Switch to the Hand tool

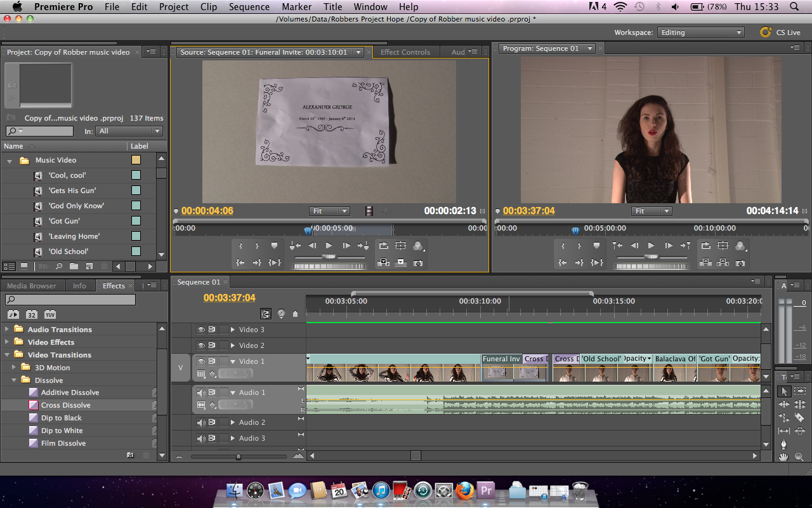click(784, 457)
